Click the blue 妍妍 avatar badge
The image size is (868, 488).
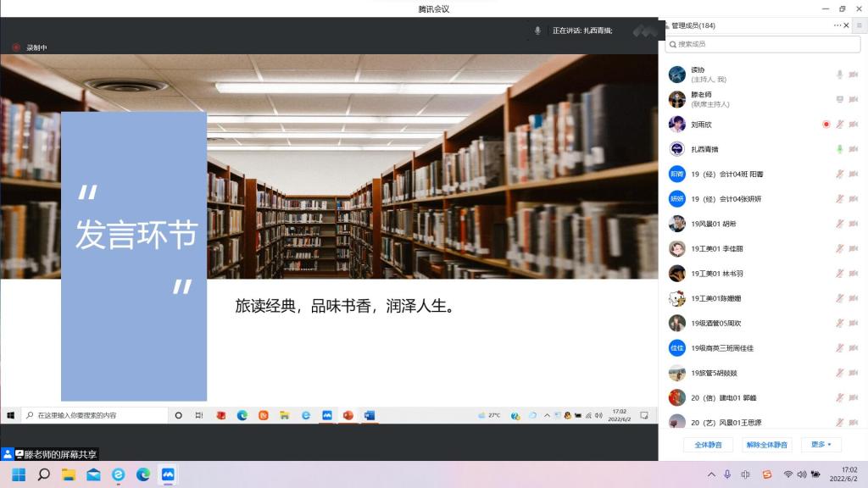click(x=677, y=198)
